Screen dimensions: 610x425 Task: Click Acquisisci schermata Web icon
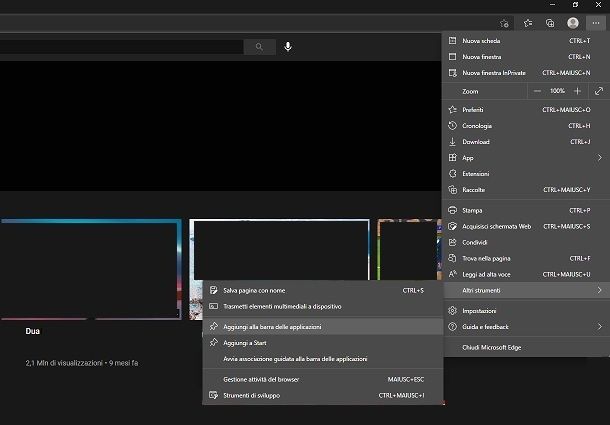452,226
